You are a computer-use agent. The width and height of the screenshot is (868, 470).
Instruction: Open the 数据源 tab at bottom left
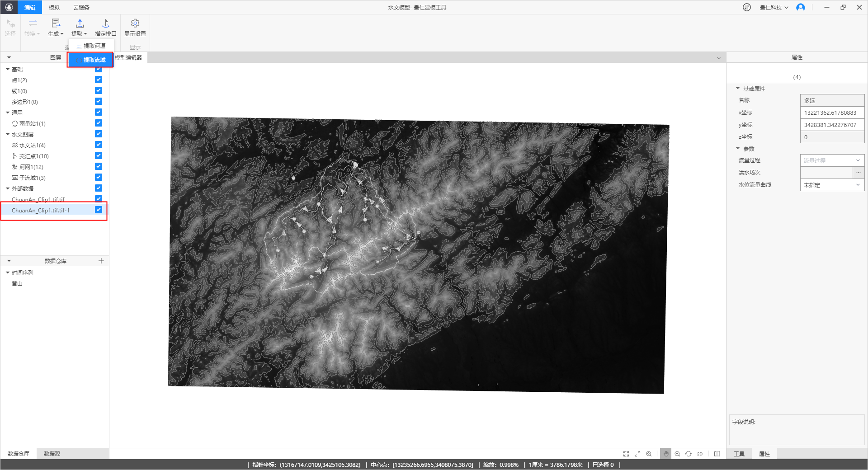coord(52,453)
